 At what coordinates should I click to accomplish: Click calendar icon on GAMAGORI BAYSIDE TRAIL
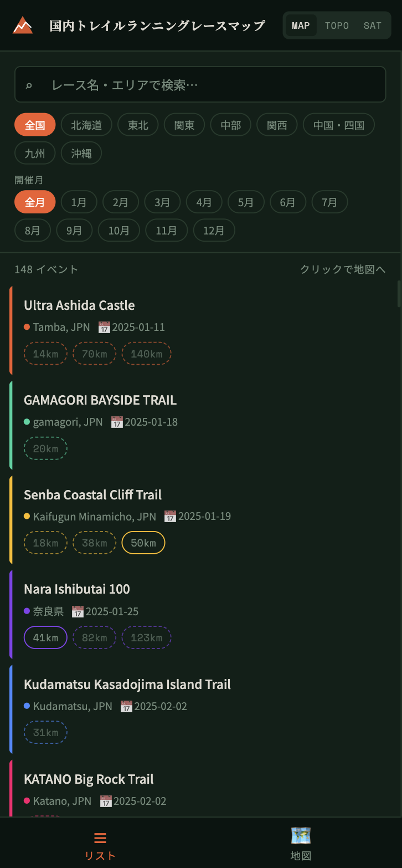pyautogui.click(x=117, y=422)
